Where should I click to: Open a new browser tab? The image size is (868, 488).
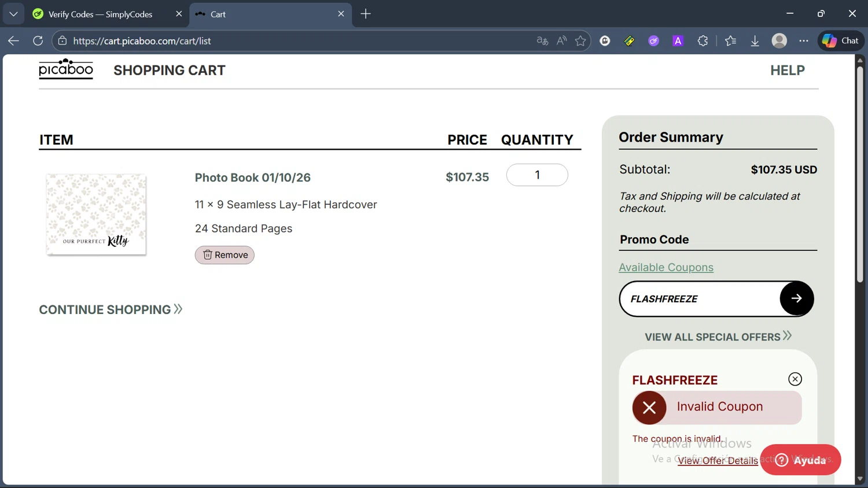click(x=366, y=14)
